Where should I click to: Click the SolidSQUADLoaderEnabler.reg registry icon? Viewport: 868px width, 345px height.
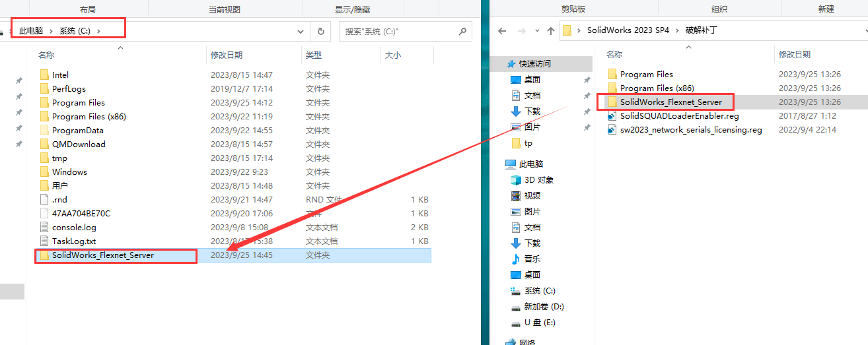tap(612, 115)
